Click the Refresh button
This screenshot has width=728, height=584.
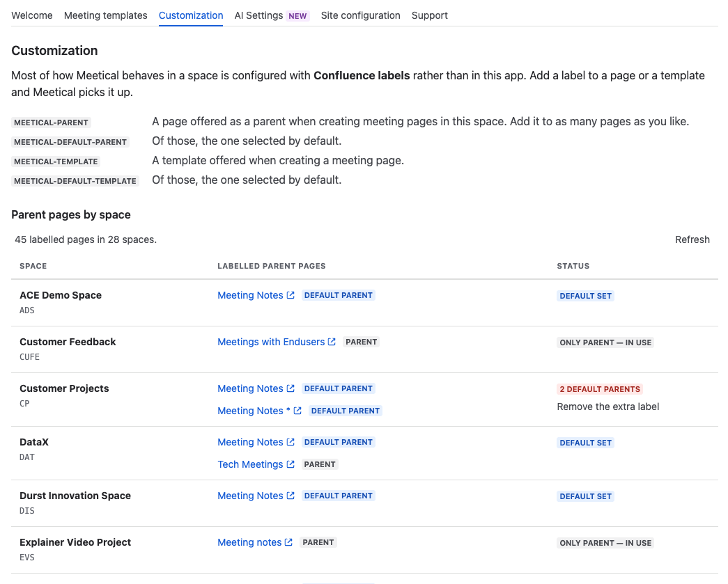coord(692,239)
